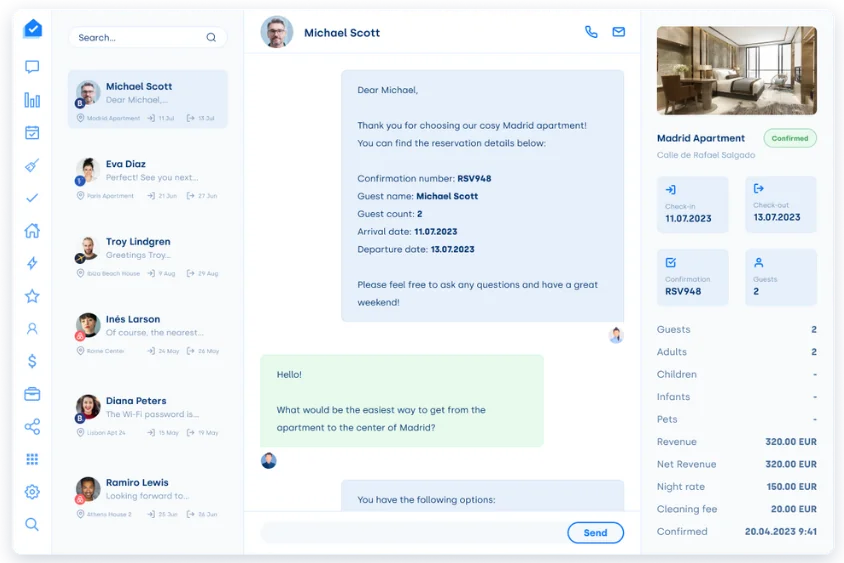Click the Check-out arrow icon card

point(781,205)
